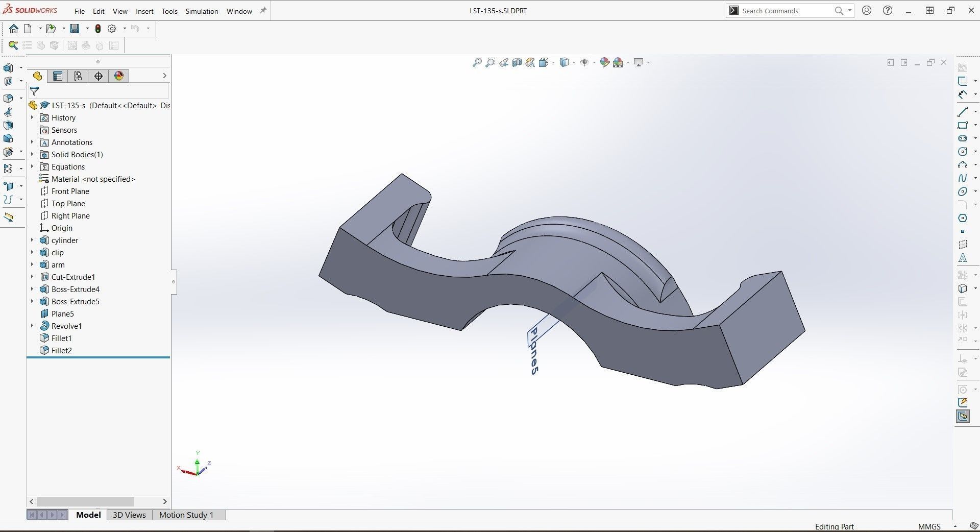Open the DisplayManager colored sphere icon
This screenshot has height=532, width=980.
[118, 76]
